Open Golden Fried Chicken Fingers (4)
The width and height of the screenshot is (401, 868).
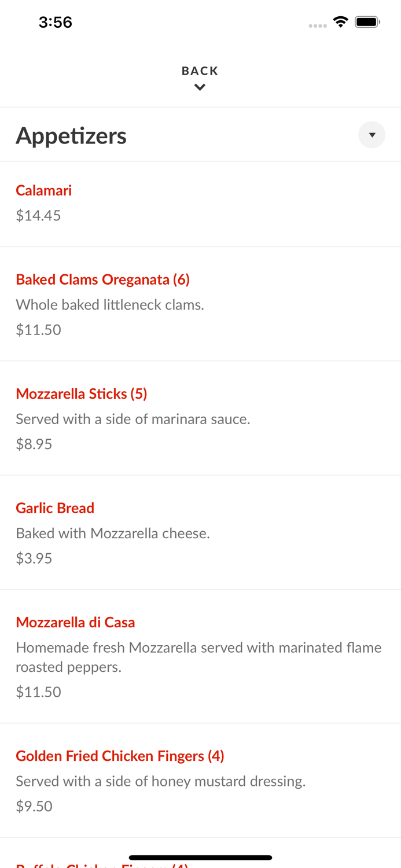[120, 756]
